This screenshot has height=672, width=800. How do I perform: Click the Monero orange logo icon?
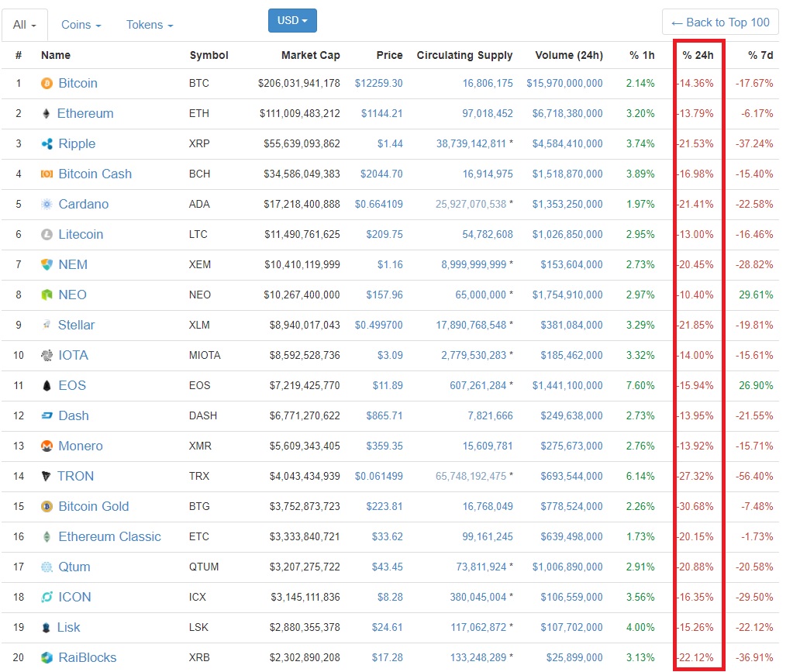[47, 446]
